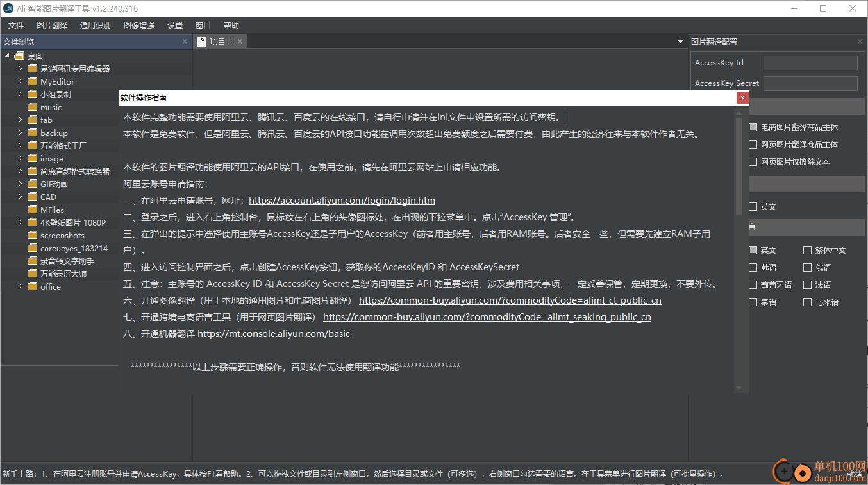Click the AccessKey Secret input field
The height and width of the screenshot is (485, 868).
point(810,83)
